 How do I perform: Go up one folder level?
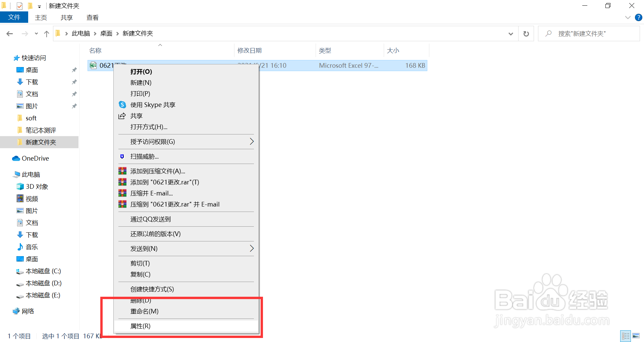[47, 34]
